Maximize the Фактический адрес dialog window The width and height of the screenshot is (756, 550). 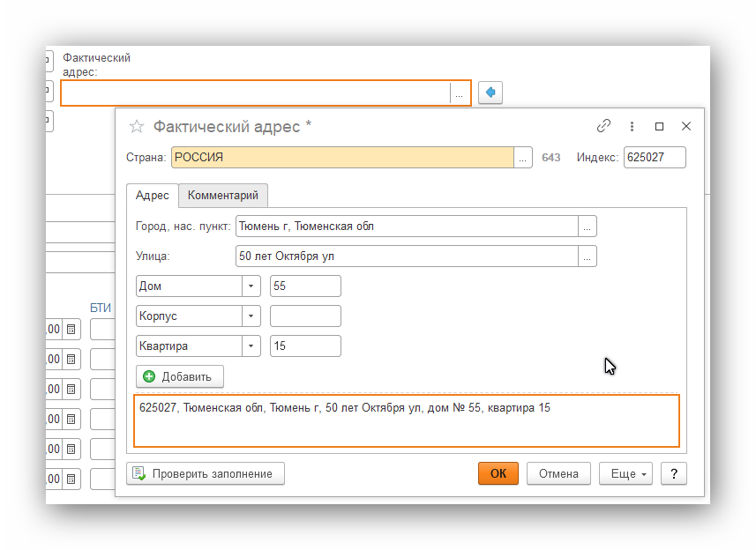(659, 126)
